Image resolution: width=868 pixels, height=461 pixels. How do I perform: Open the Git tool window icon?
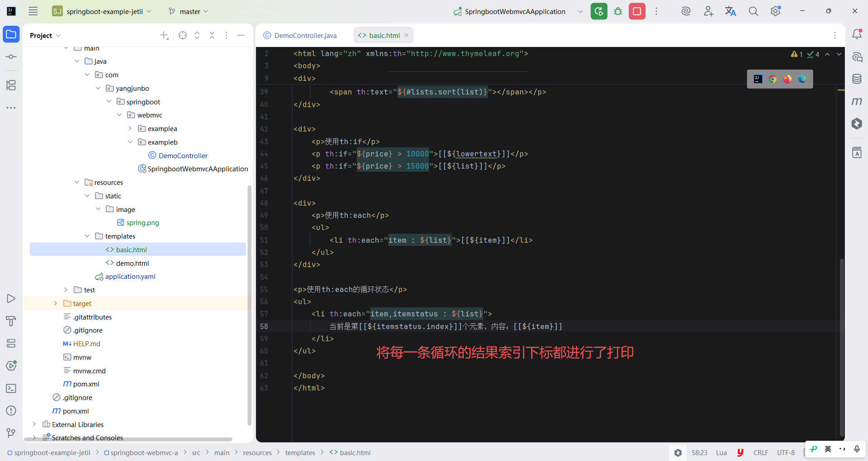(11, 433)
